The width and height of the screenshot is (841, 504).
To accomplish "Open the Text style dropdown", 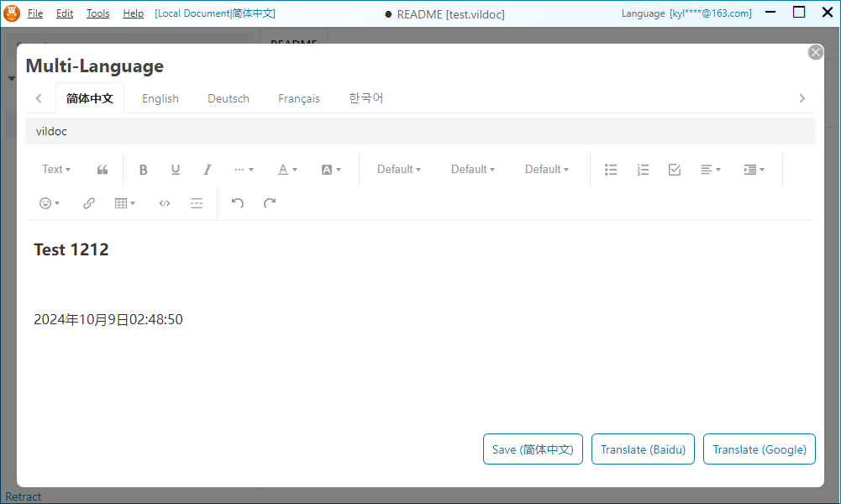I will [x=56, y=170].
